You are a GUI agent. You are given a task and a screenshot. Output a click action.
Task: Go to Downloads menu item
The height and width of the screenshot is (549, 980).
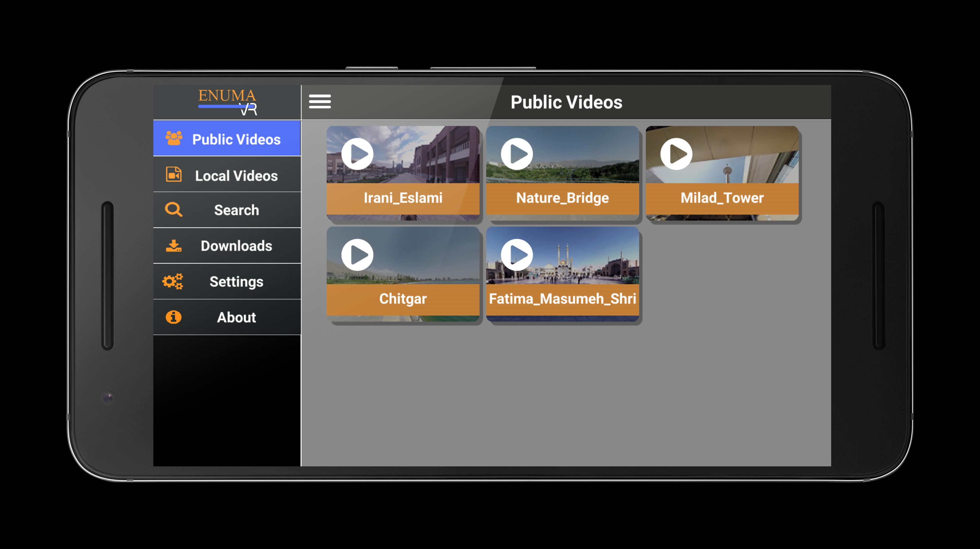[x=227, y=246]
